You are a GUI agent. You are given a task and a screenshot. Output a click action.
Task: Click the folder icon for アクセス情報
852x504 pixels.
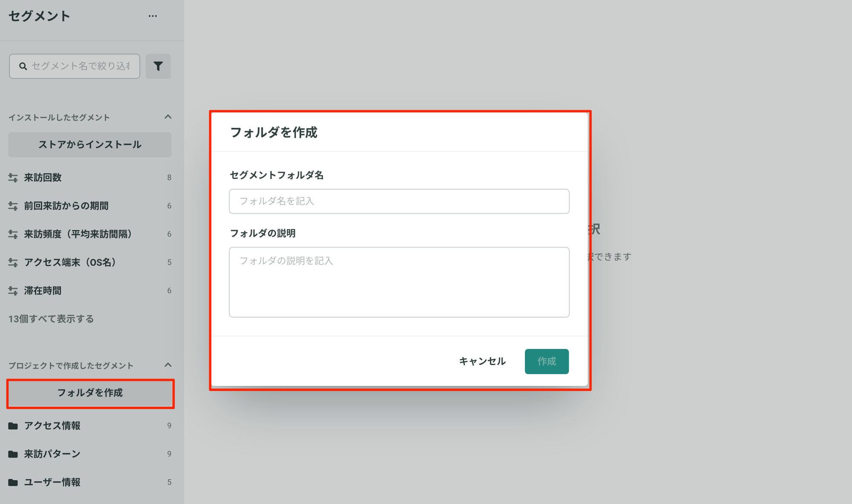[x=13, y=426]
